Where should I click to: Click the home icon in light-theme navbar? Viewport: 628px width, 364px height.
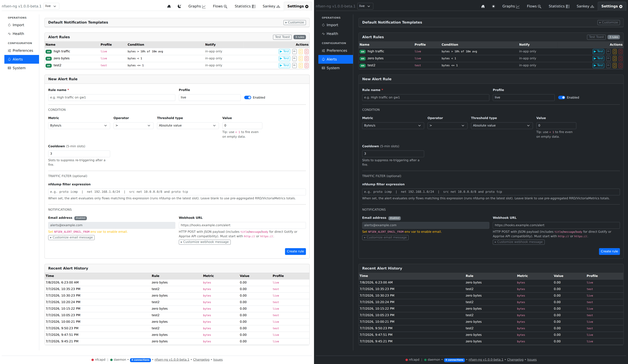169,7
